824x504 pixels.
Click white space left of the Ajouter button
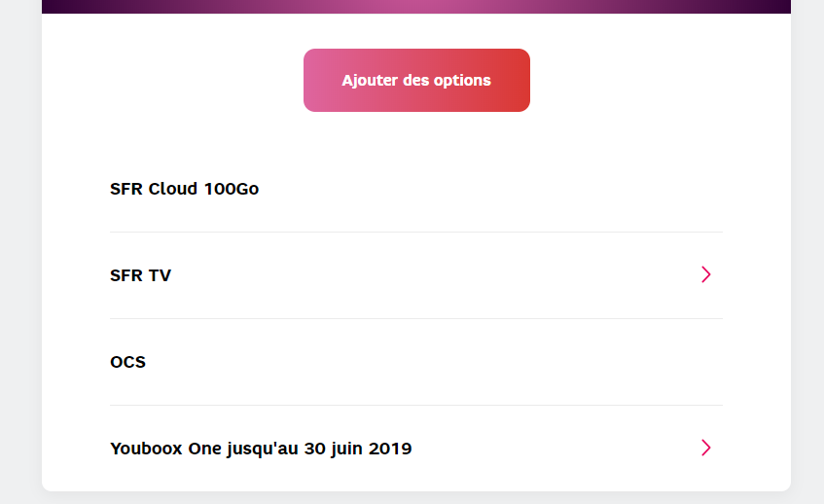click(175, 81)
